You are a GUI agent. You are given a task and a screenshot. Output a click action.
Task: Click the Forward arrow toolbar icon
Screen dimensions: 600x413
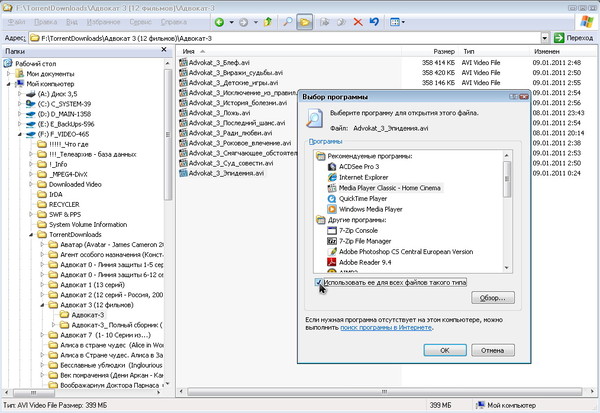click(243, 22)
